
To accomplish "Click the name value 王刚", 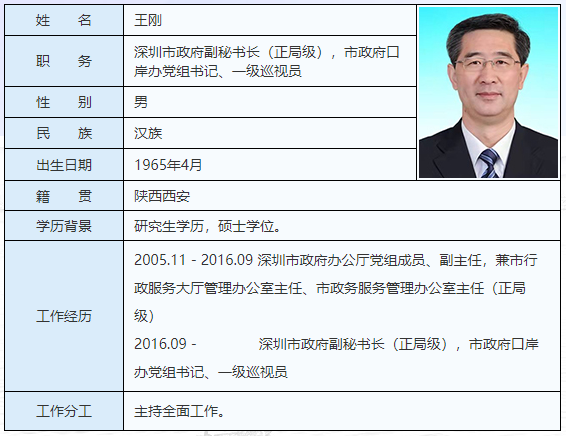I will [148, 20].
